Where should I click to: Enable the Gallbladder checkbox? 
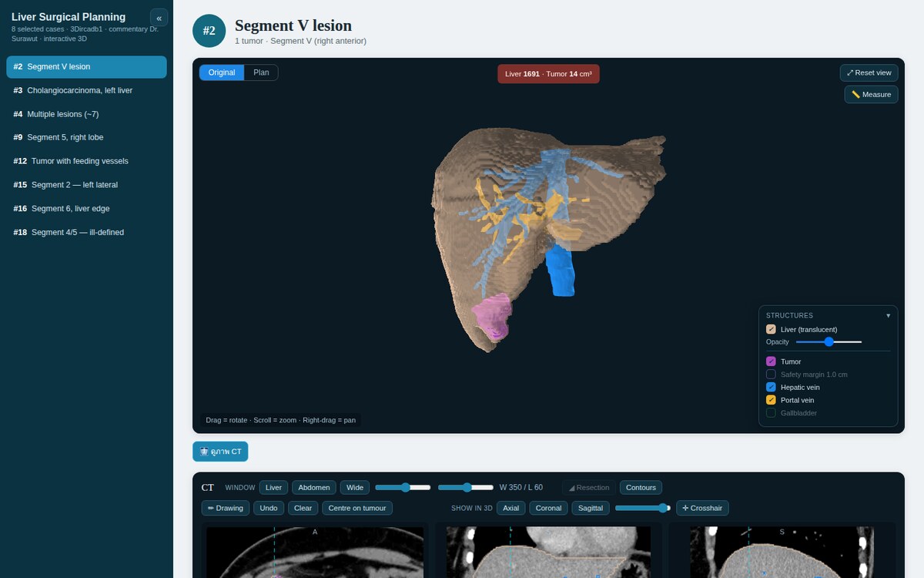(771, 413)
